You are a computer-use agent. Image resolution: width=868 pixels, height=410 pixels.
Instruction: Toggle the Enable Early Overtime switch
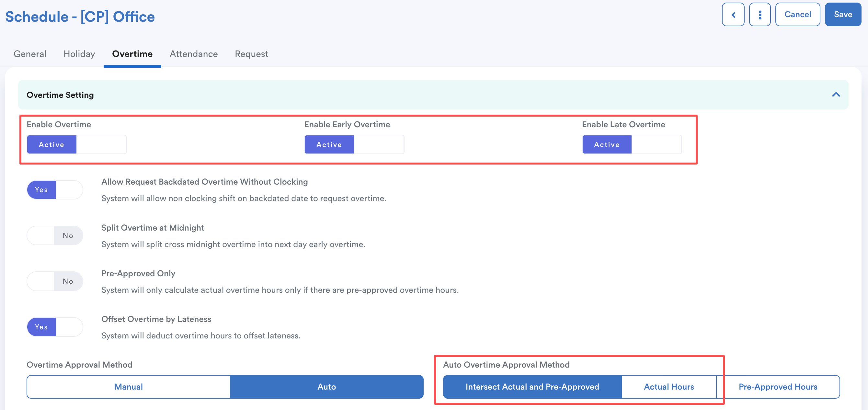pos(354,144)
